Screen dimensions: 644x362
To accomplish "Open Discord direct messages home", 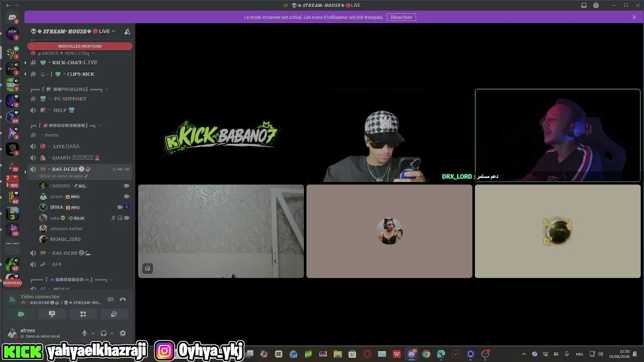I will pos(13,18).
